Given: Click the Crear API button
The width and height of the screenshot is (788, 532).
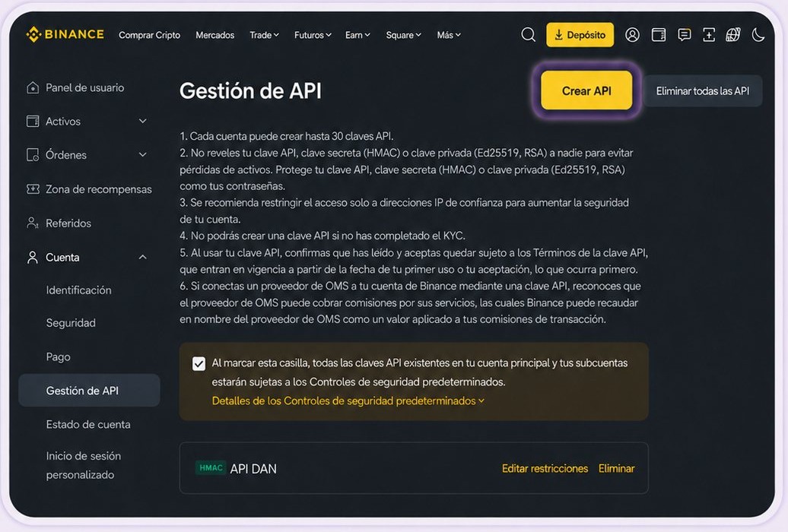Looking at the screenshot, I should (x=586, y=90).
